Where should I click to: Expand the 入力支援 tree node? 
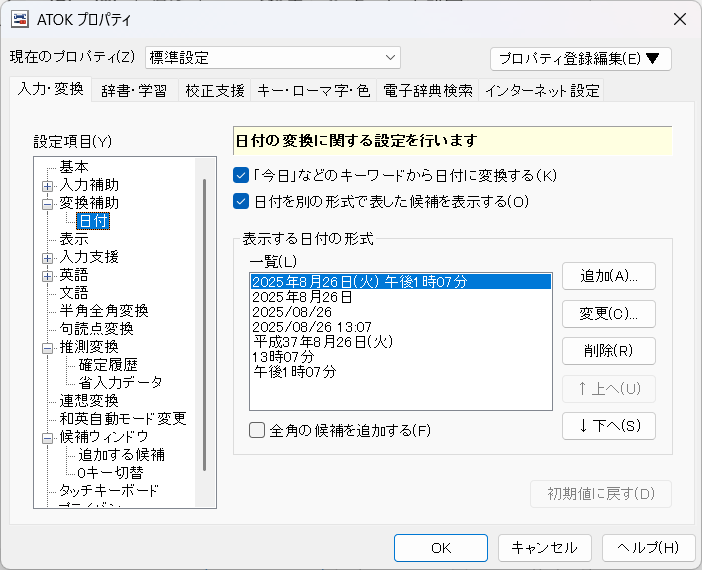point(47,258)
